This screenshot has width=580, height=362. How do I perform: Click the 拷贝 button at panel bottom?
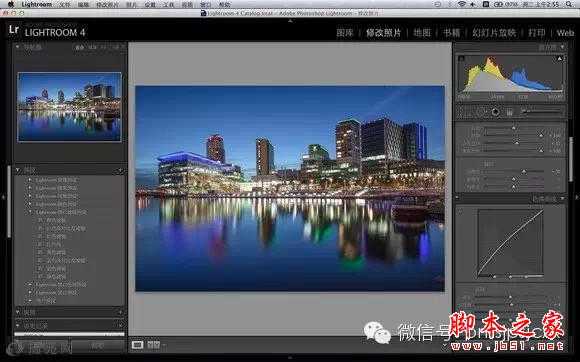pos(43,346)
